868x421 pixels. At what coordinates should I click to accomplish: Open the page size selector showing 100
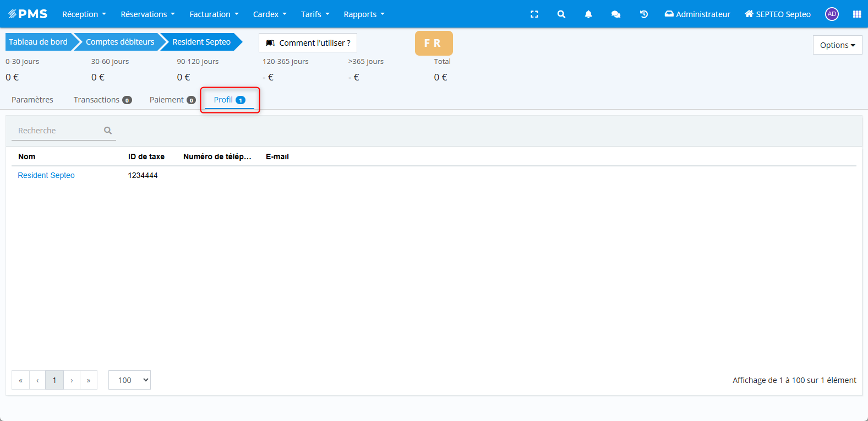[129, 380]
